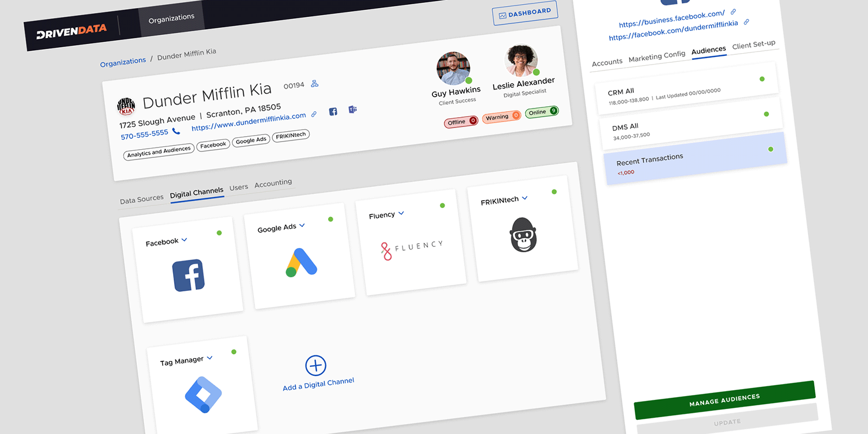Open the facebook.com/dundermifflinkia link
This screenshot has width=868, height=434.
(673, 30)
